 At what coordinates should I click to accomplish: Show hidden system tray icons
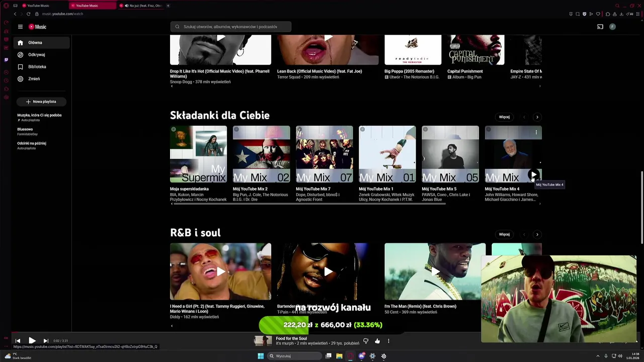(598, 356)
